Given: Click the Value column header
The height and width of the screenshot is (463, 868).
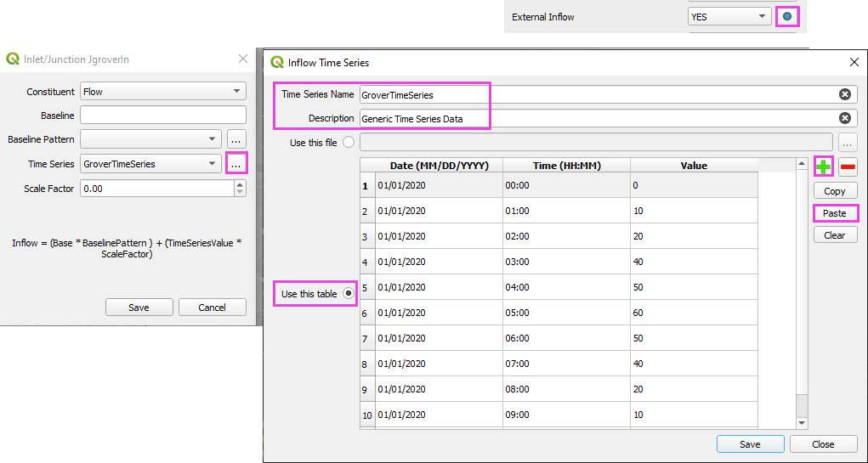Looking at the screenshot, I should (x=694, y=166).
